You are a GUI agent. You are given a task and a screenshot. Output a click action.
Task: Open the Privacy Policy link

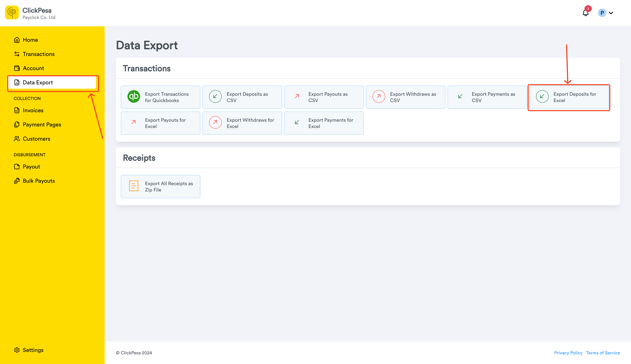pos(568,353)
